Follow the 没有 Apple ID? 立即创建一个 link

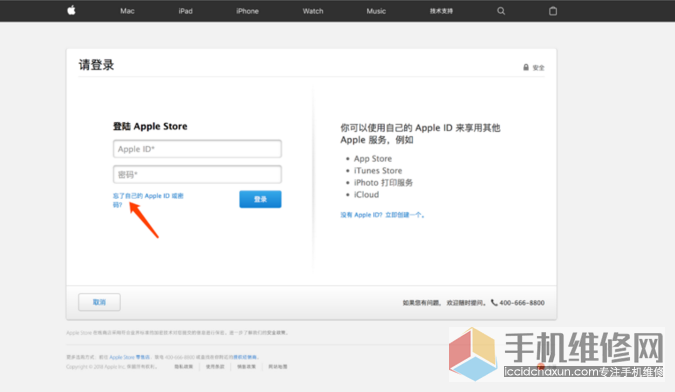coord(383,215)
